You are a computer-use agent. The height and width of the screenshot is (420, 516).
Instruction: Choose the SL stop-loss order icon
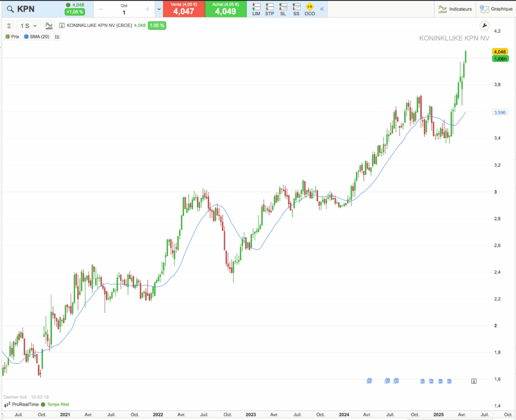pyautogui.click(x=283, y=9)
